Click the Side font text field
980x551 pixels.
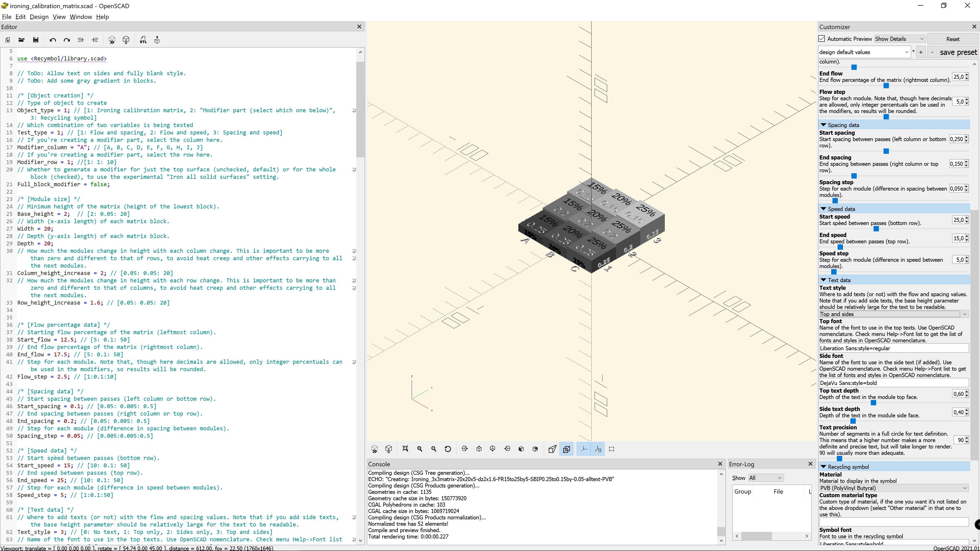pos(894,383)
